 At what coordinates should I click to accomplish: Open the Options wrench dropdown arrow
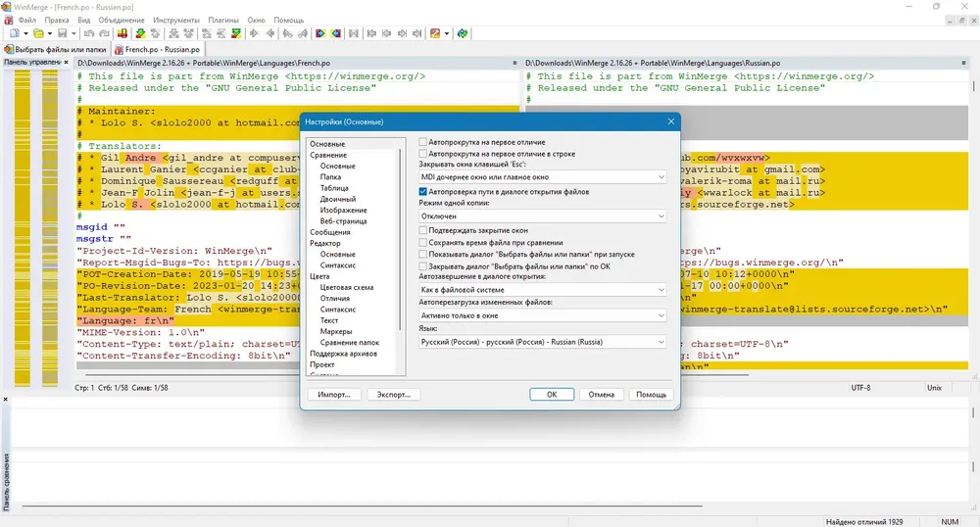(446, 33)
